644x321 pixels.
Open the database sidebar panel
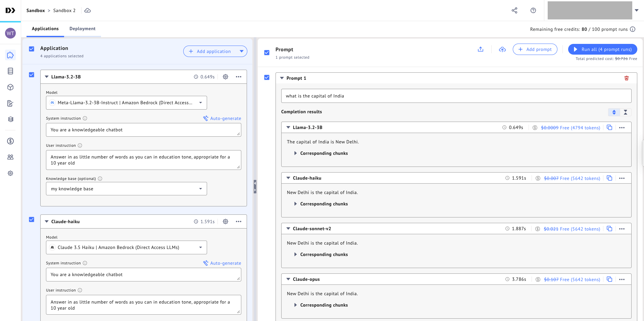pyautogui.click(x=10, y=71)
